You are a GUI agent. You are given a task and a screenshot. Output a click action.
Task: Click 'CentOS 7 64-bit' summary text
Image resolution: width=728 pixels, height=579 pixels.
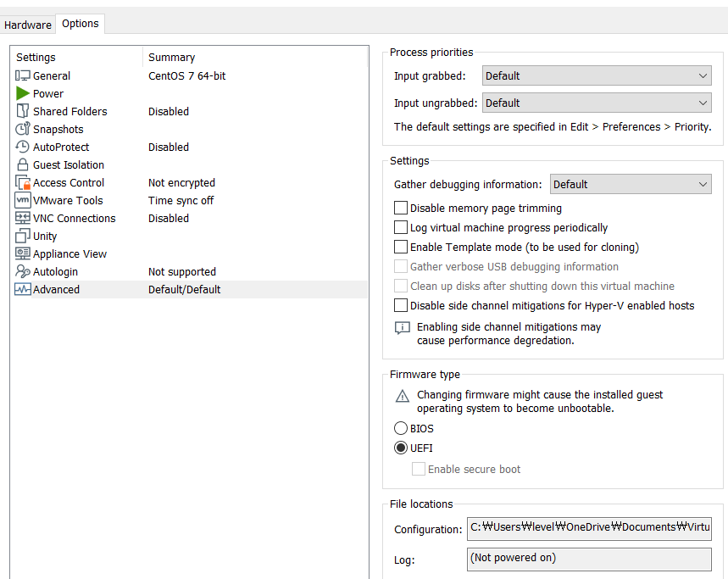click(x=186, y=75)
